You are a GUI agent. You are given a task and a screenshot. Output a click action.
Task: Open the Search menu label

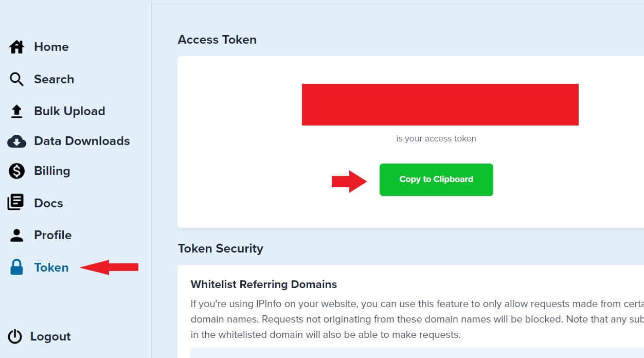point(54,79)
